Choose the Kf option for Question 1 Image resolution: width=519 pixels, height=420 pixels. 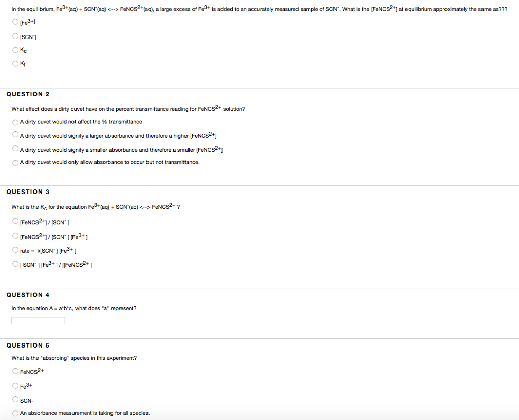tap(15, 63)
